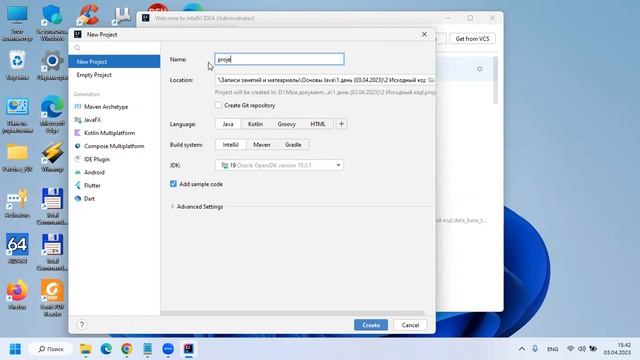The height and width of the screenshot is (360, 640).
Task: Choose Groovy language option
Action: (x=287, y=124)
